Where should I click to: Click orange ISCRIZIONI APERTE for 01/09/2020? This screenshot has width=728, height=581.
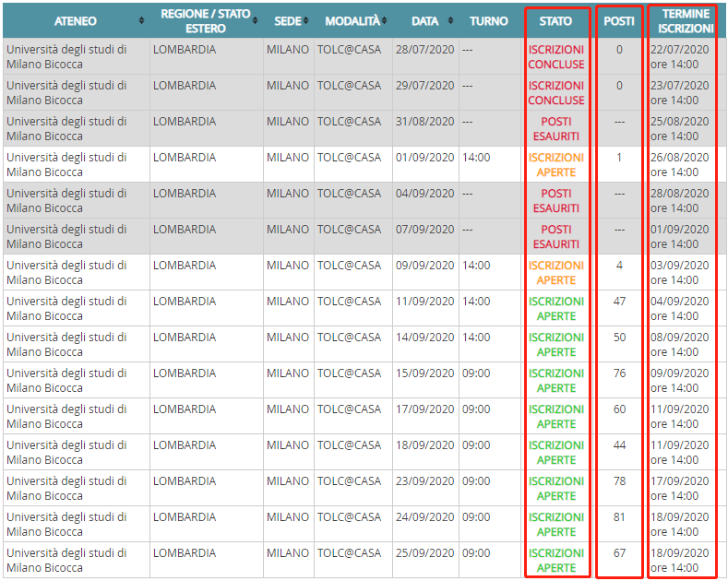pyautogui.click(x=556, y=165)
